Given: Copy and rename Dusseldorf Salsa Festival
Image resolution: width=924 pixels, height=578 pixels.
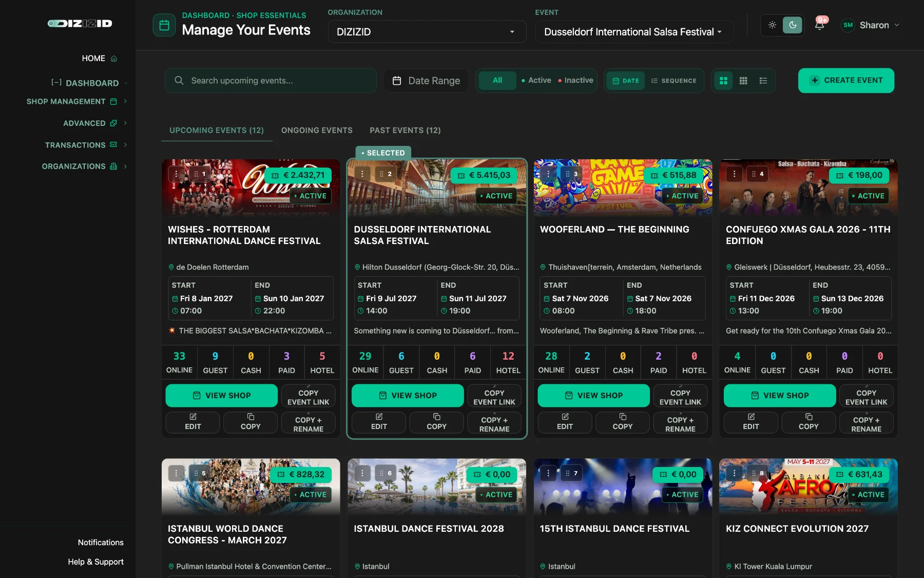Looking at the screenshot, I should tap(494, 423).
